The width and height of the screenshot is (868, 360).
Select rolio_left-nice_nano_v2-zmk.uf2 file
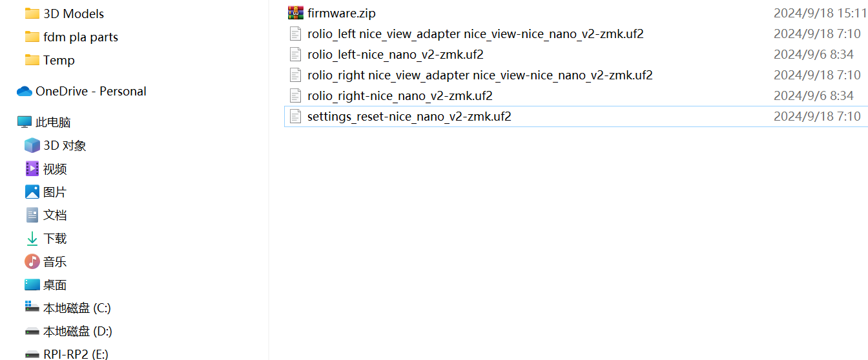click(x=395, y=54)
